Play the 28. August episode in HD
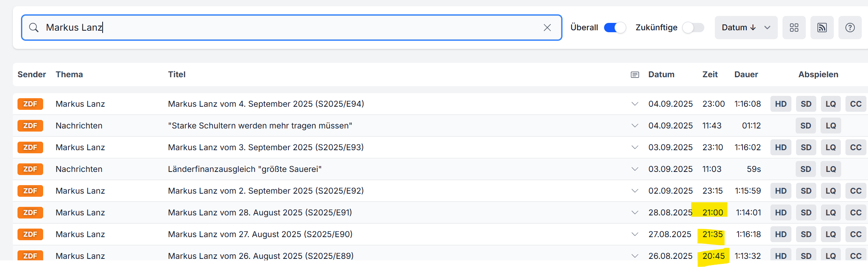868x267 pixels. 781,213
